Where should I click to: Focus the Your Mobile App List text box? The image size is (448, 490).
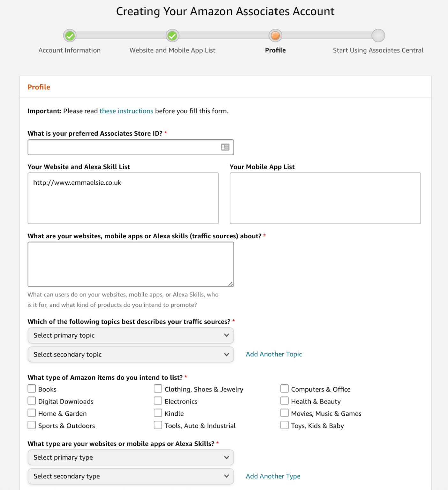pos(325,198)
